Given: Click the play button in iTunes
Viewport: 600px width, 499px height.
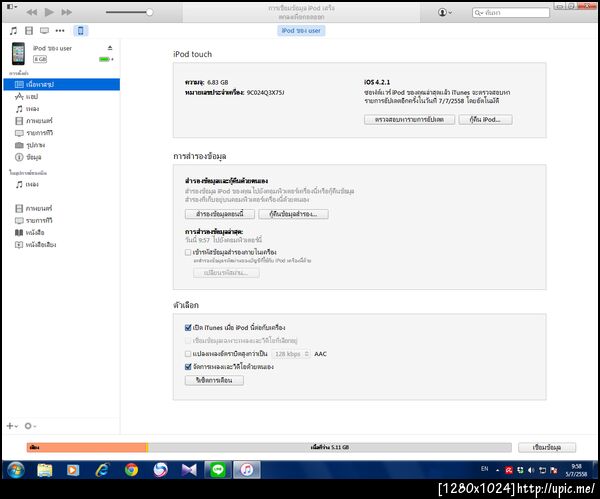Looking at the screenshot, I should pyautogui.click(x=49, y=12).
